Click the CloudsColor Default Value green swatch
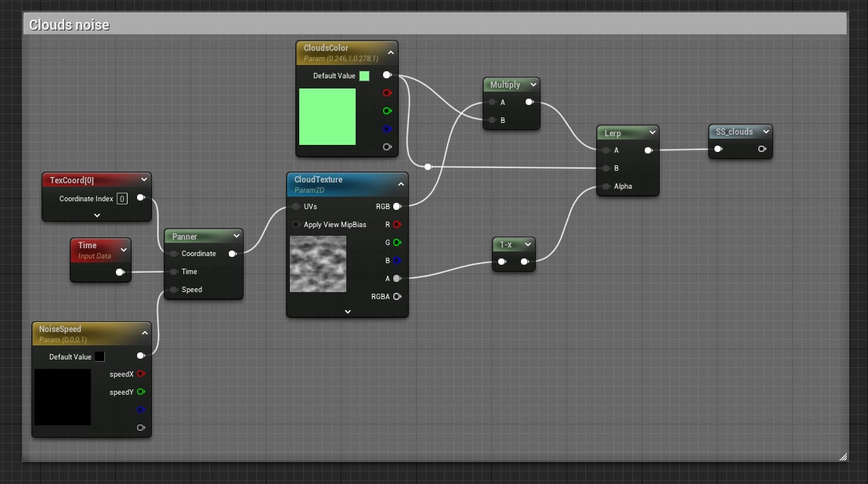 click(364, 76)
